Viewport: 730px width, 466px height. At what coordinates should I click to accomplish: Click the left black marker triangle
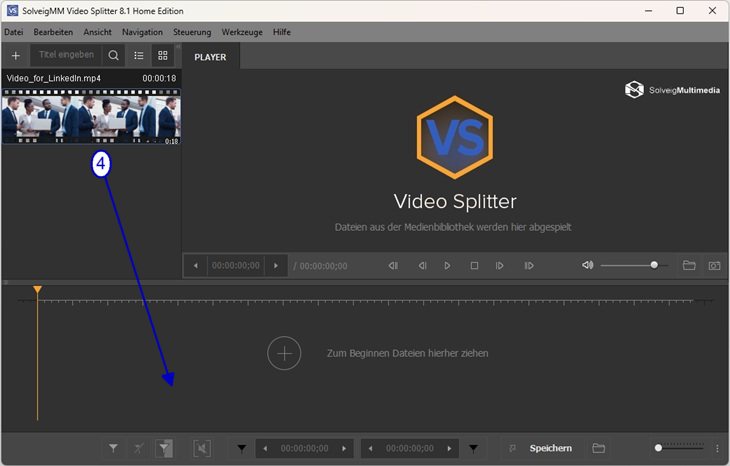point(242,449)
